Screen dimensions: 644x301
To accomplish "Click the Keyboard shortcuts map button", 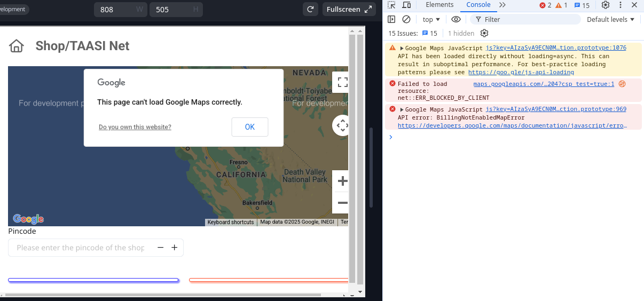I will click(x=231, y=222).
